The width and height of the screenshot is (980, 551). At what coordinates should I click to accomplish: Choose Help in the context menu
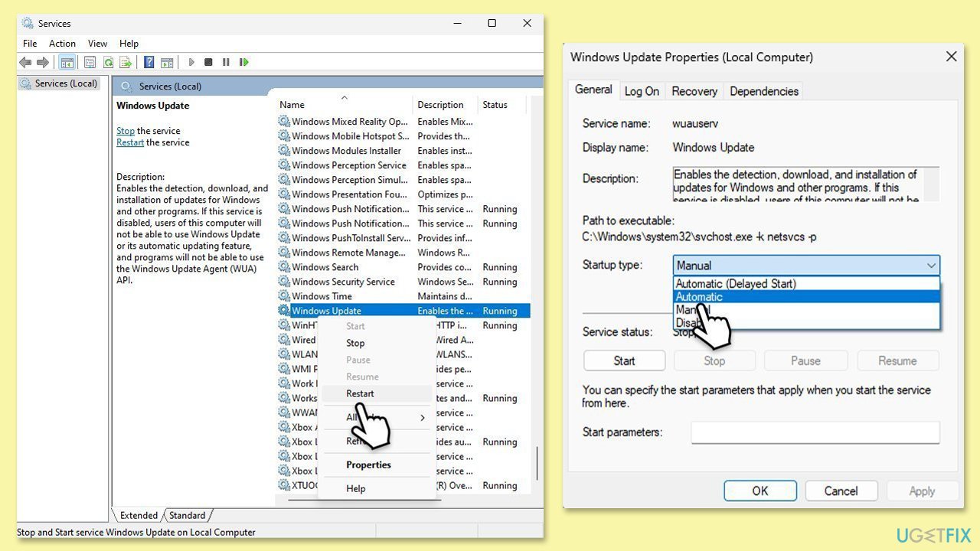click(356, 488)
